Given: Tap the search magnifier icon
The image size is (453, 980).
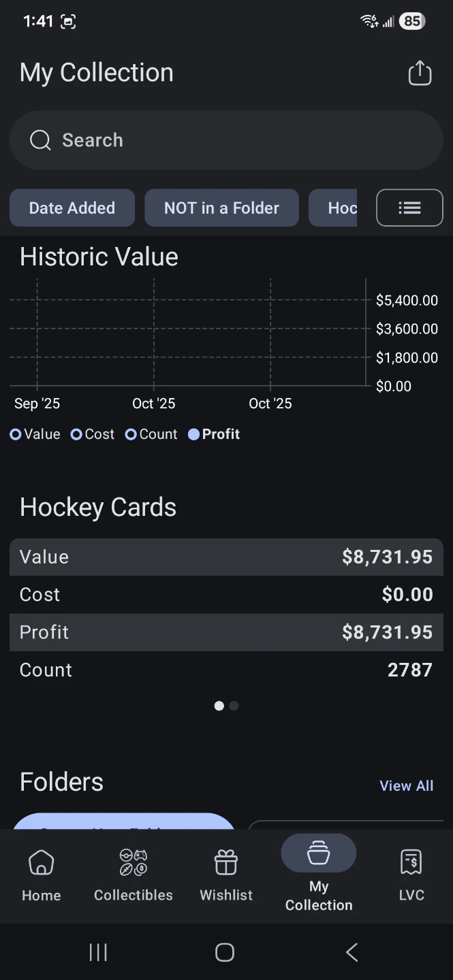Looking at the screenshot, I should tap(40, 140).
